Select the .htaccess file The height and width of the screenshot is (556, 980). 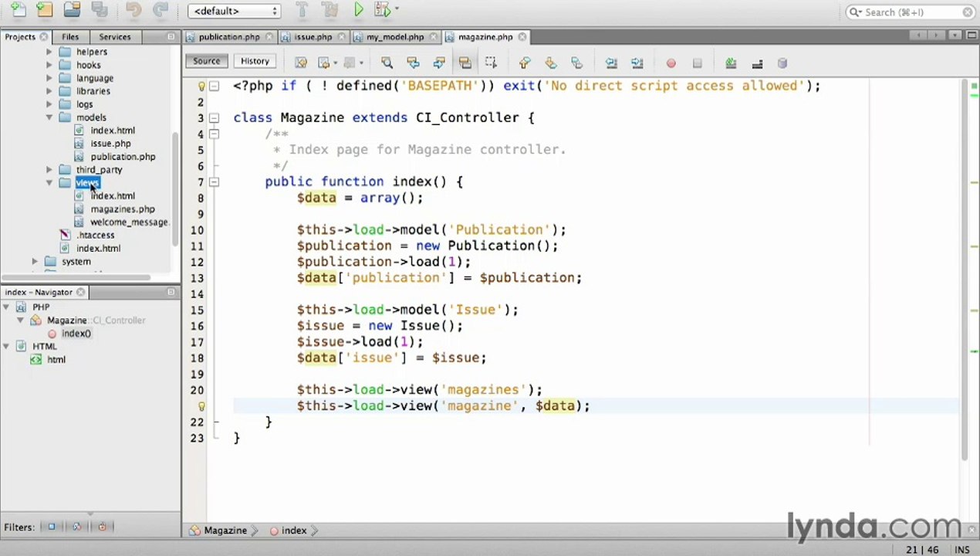tap(95, 236)
